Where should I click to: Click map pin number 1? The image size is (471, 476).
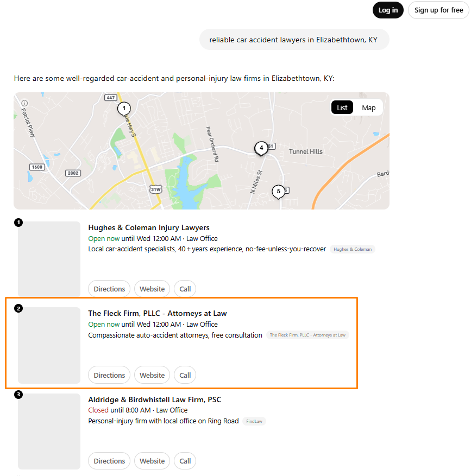pos(124,109)
